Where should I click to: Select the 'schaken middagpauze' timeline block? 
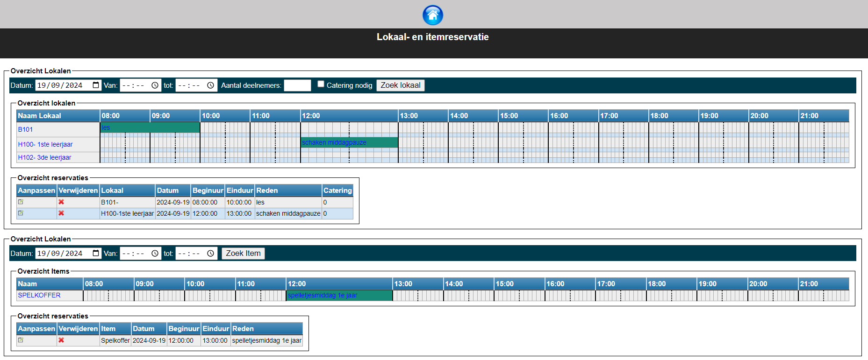[x=349, y=142]
